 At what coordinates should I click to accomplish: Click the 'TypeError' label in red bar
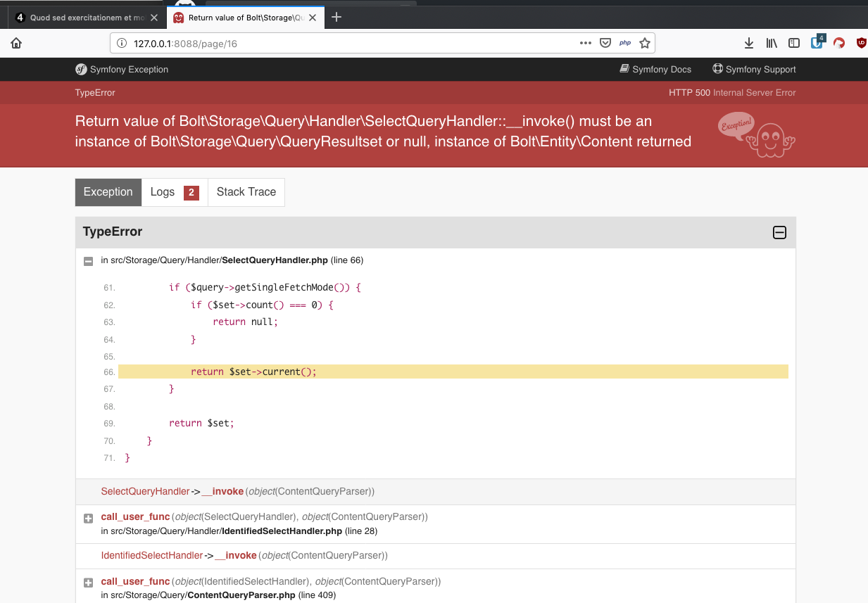point(95,92)
